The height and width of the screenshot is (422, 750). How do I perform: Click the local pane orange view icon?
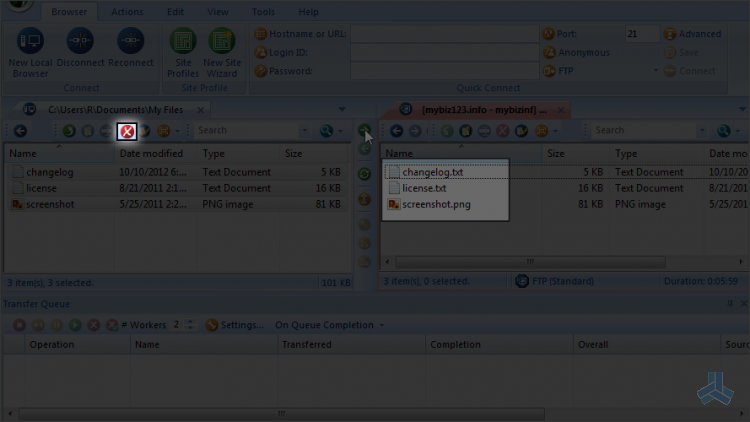[164, 131]
